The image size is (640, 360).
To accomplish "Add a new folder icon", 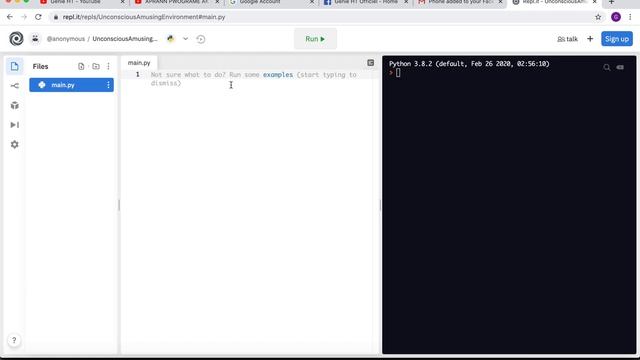I will tap(96, 66).
